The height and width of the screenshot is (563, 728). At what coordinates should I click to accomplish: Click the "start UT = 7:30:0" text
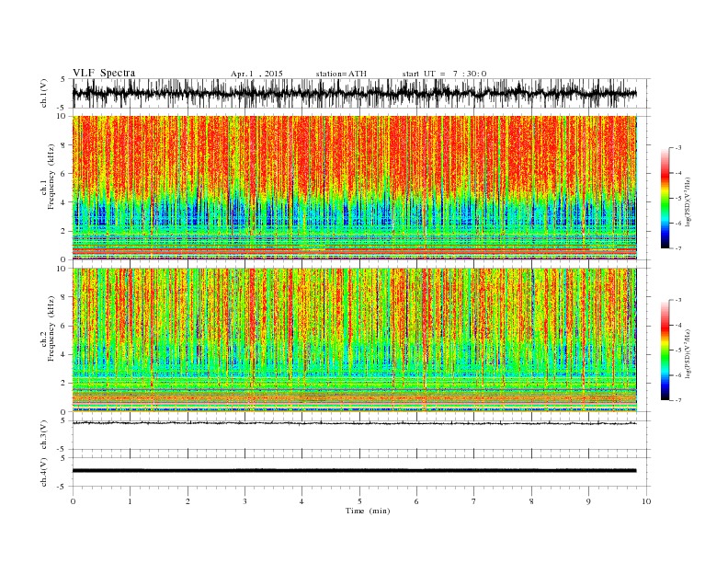444,74
